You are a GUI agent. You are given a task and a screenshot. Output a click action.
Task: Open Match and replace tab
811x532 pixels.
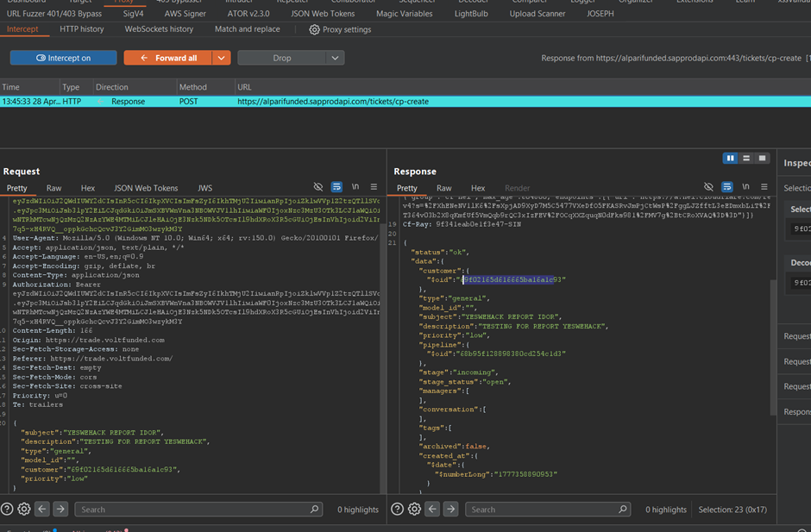(248, 29)
